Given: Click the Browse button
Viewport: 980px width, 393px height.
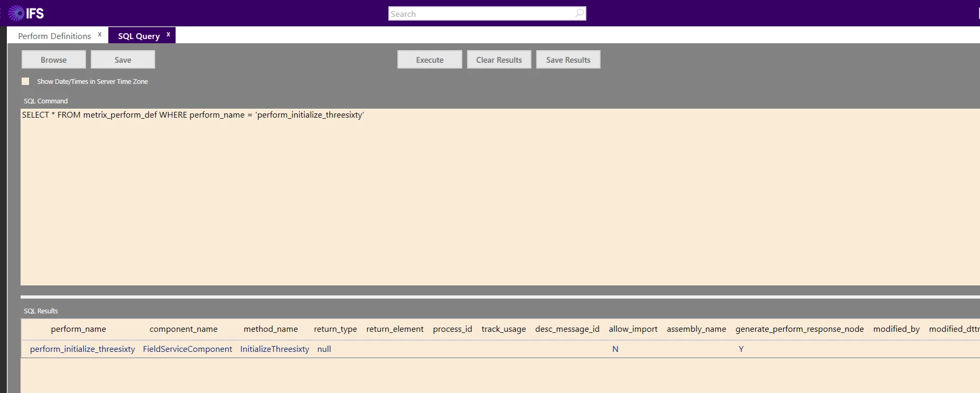Looking at the screenshot, I should (54, 60).
